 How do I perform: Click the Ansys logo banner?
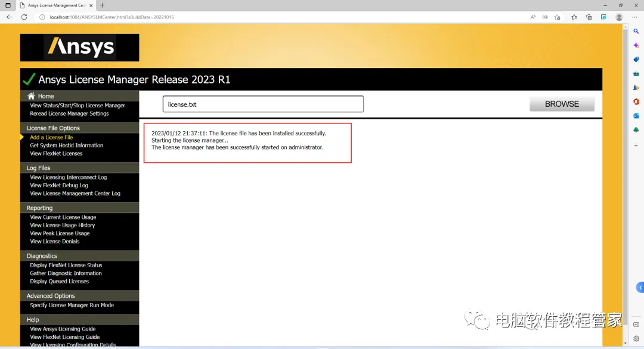[80, 48]
